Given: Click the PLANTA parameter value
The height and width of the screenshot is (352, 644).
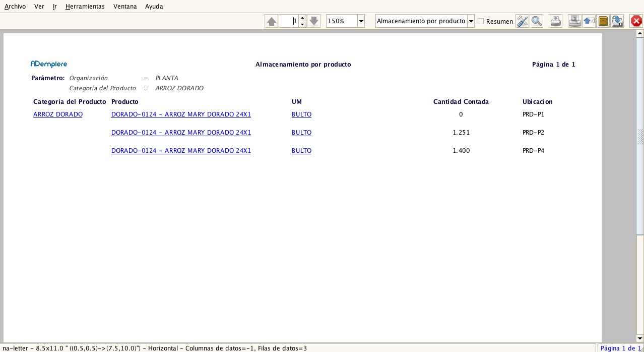Looking at the screenshot, I should click(167, 78).
